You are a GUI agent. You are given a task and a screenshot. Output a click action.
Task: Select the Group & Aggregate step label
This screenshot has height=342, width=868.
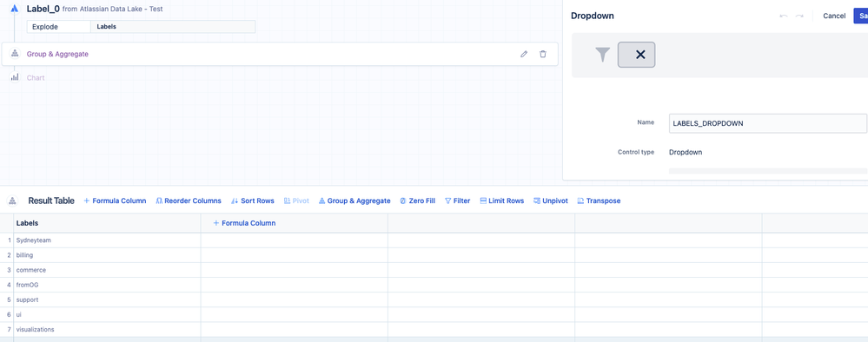click(57, 54)
